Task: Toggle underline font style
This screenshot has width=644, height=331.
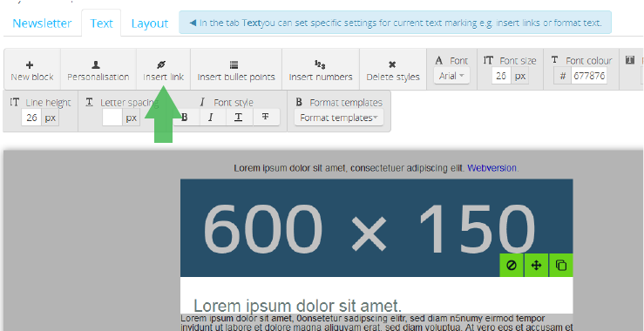Action: [x=238, y=118]
